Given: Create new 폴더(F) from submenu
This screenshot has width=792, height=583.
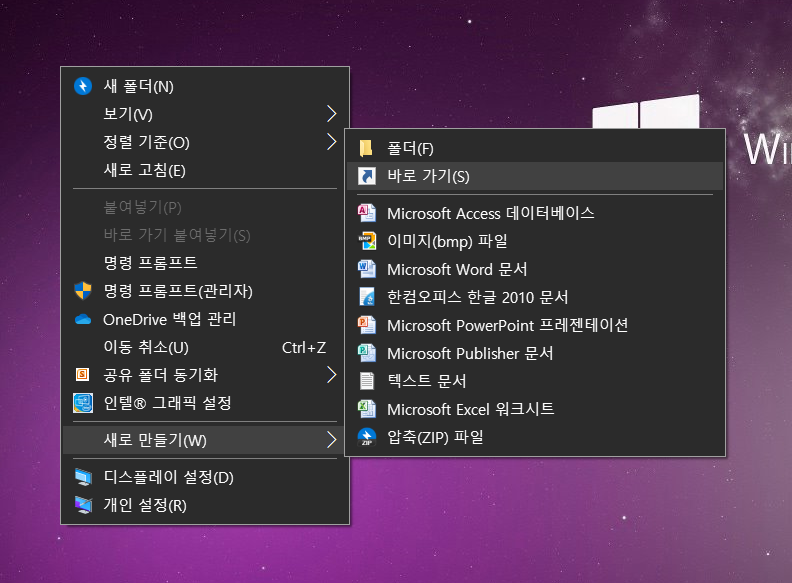Looking at the screenshot, I should (535, 149).
